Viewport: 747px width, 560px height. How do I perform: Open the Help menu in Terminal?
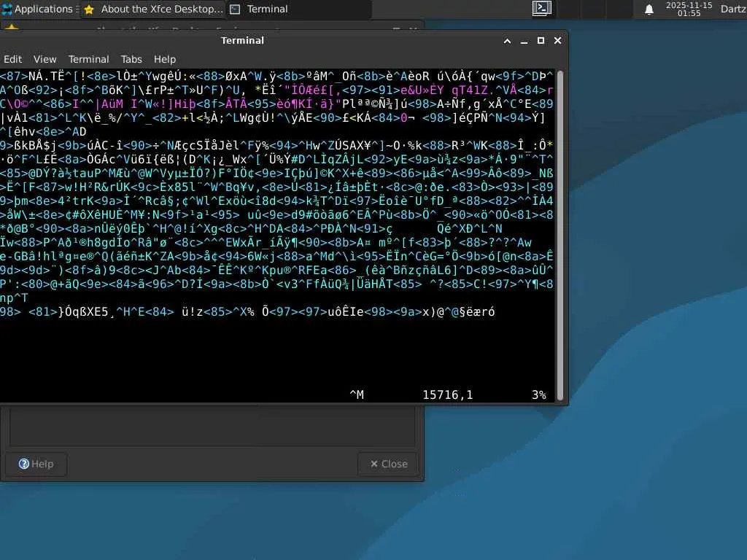pos(165,59)
